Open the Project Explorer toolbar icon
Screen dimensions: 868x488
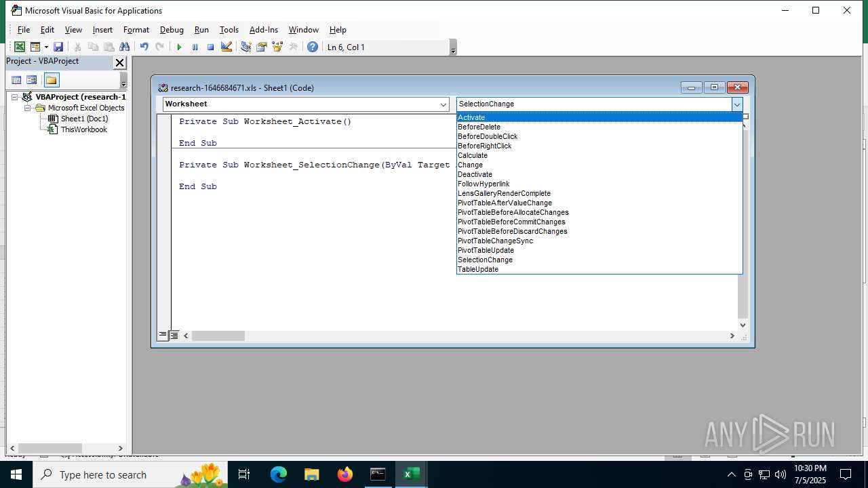pos(245,47)
